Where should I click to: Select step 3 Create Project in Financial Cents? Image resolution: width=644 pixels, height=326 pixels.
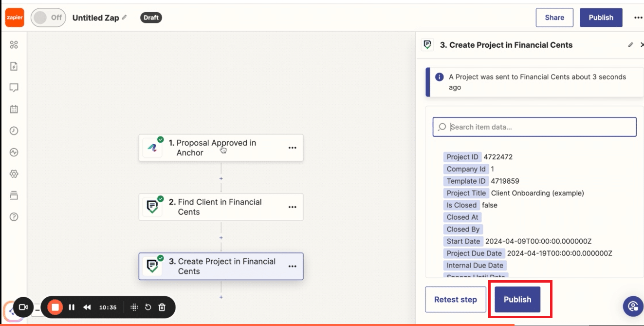(221, 266)
